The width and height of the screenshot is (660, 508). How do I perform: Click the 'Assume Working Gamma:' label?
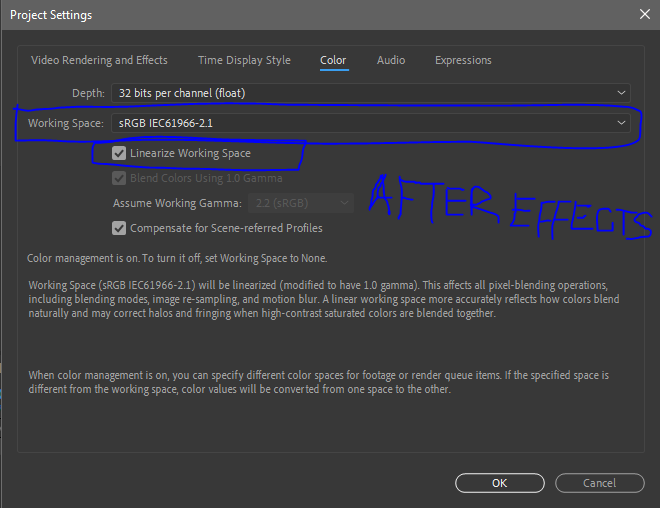click(177, 203)
